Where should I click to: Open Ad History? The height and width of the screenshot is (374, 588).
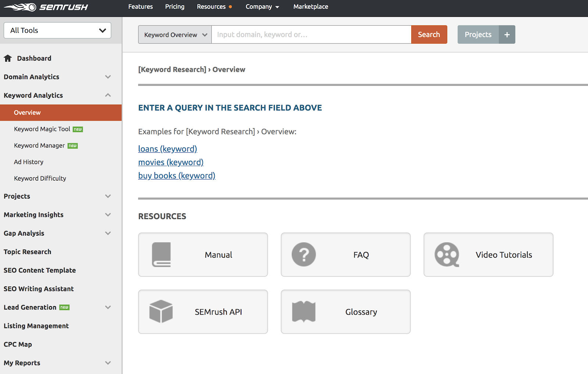(x=29, y=162)
